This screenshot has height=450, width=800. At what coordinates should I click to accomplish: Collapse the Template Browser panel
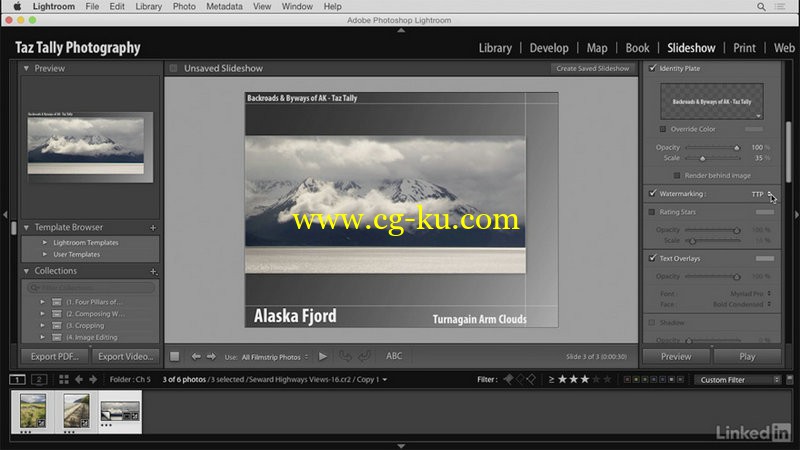(x=26, y=227)
